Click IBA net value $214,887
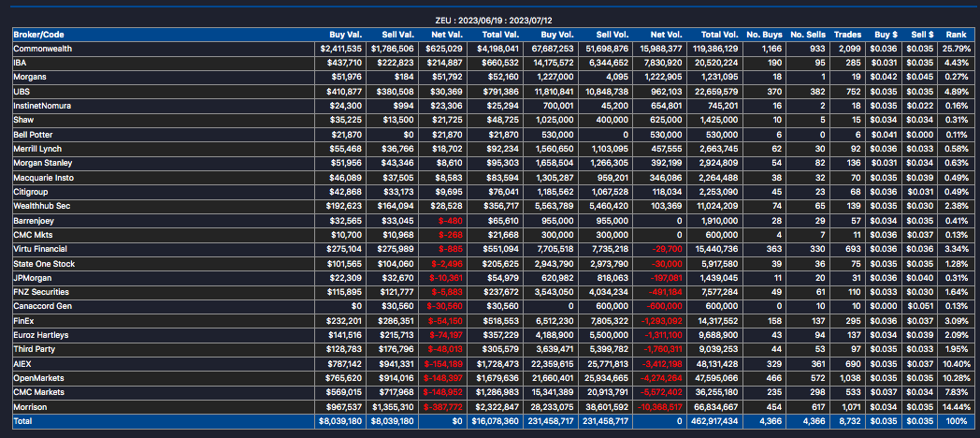Viewport: 980px width, 438px height. tap(444, 63)
